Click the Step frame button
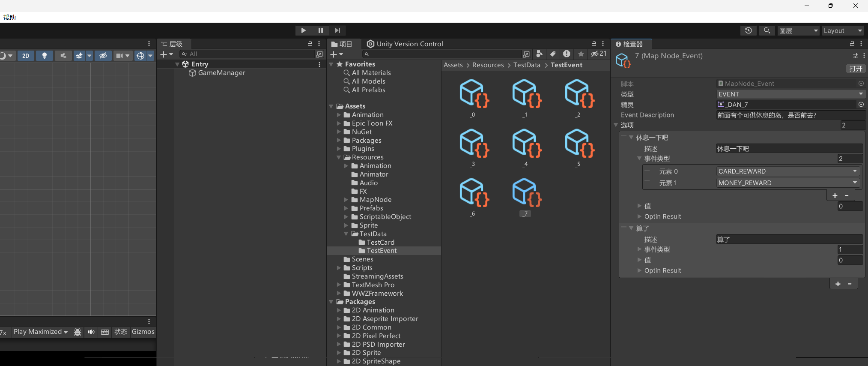This screenshot has height=366, width=868. click(337, 30)
